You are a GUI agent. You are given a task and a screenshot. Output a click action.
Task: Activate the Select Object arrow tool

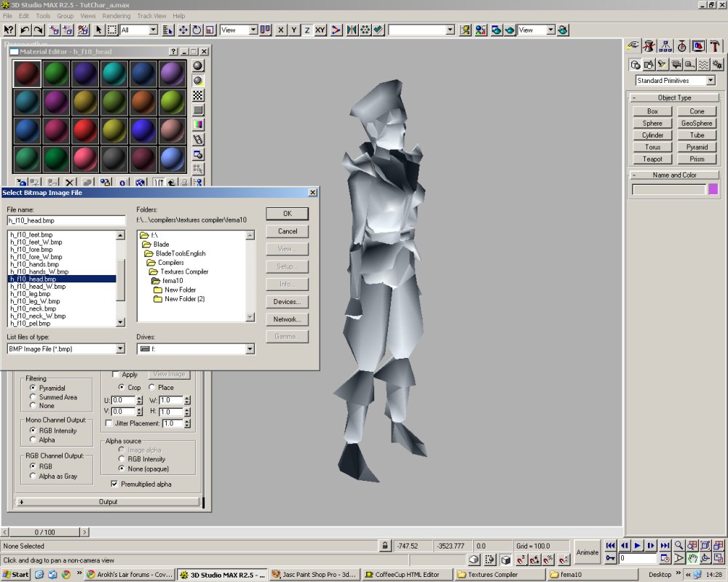pyautogui.click(x=98, y=30)
